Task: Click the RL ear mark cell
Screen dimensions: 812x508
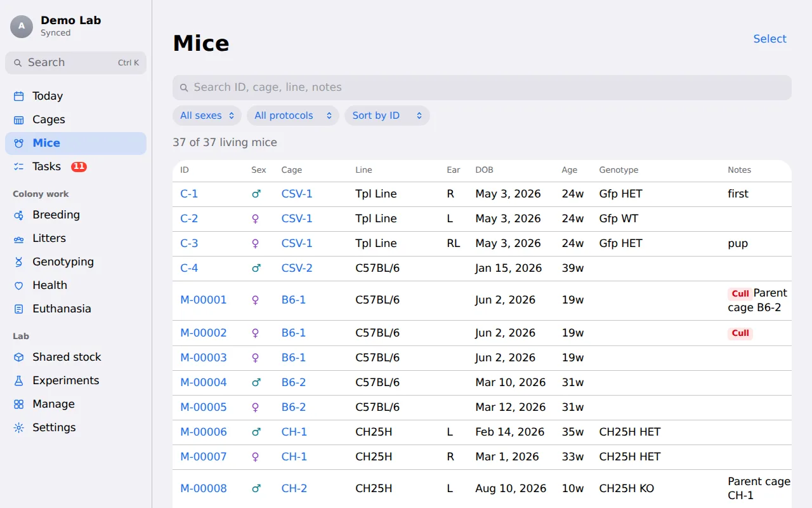Action: 454,243
